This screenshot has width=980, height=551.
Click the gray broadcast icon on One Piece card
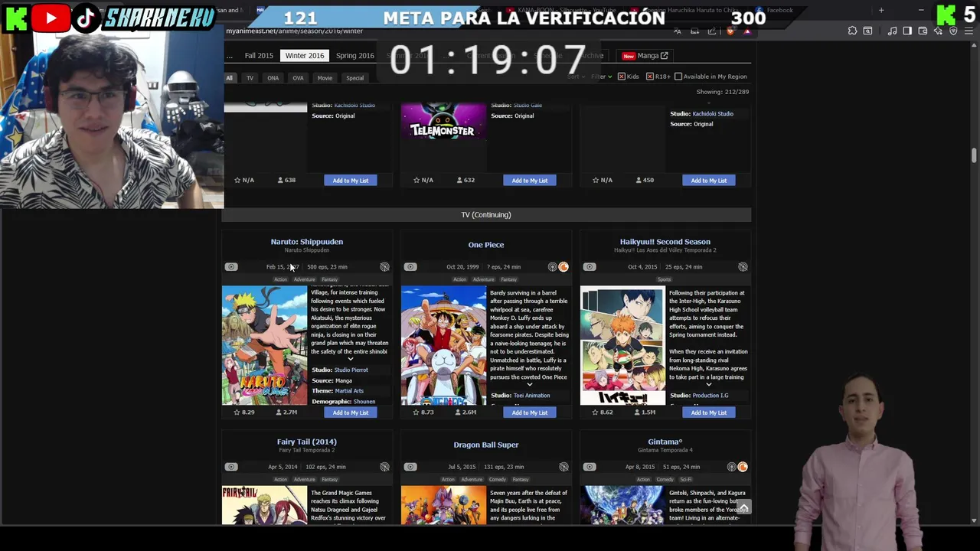coord(553,267)
